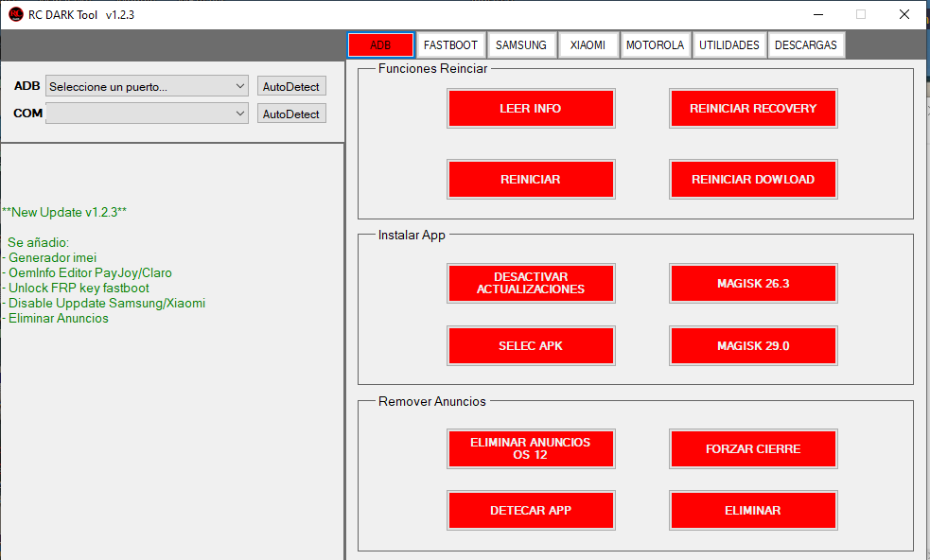
Task: Switch to the FASTBOOT tab
Action: [450, 44]
